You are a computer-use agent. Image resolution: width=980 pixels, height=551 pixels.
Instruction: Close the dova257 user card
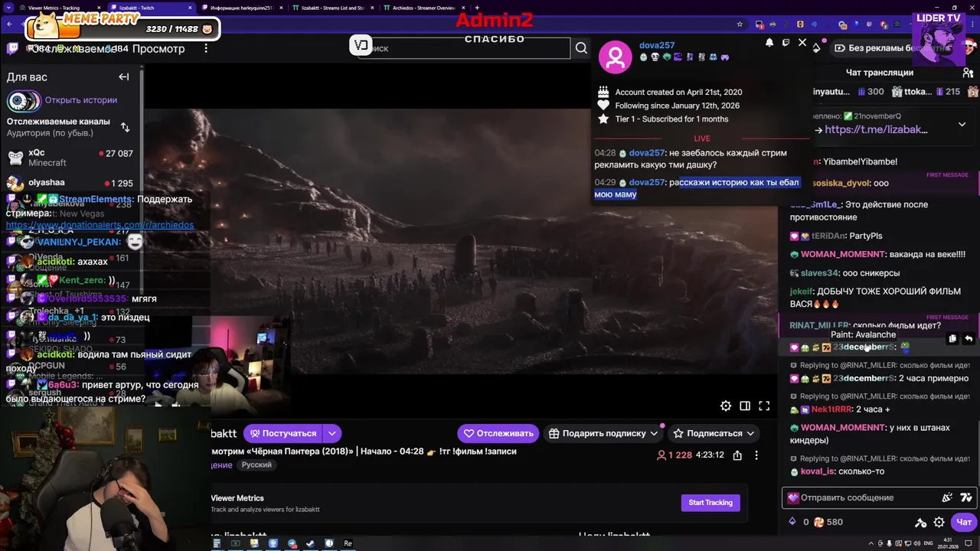click(x=802, y=43)
